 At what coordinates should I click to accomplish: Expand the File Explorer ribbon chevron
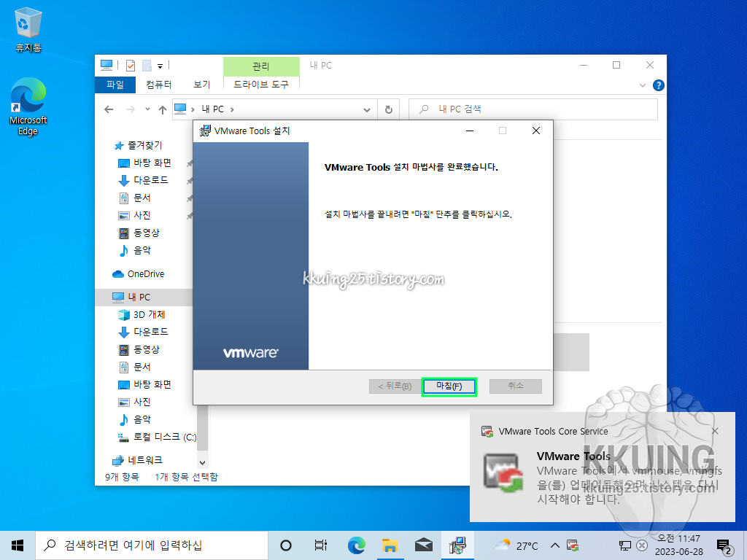(642, 85)
